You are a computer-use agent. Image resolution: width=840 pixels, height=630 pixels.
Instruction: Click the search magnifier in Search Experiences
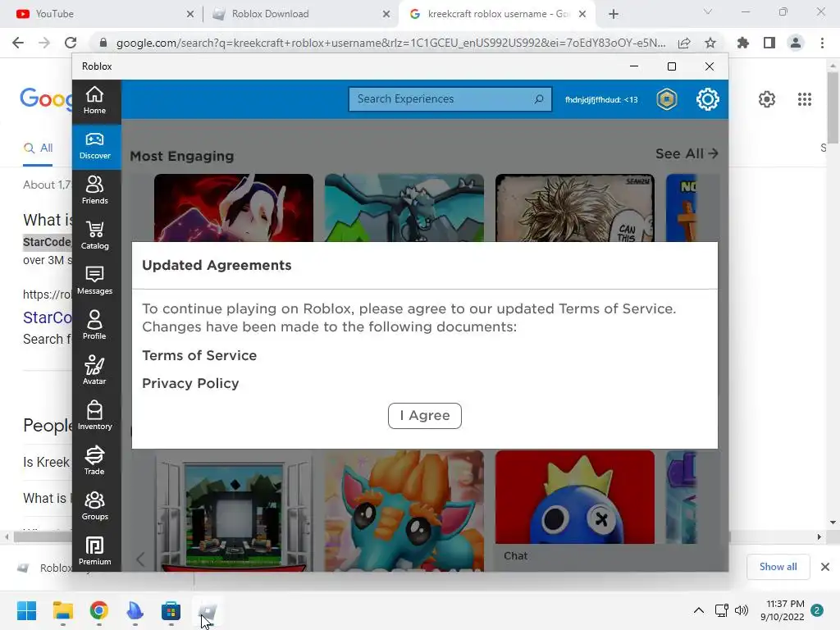click(539, 99)
